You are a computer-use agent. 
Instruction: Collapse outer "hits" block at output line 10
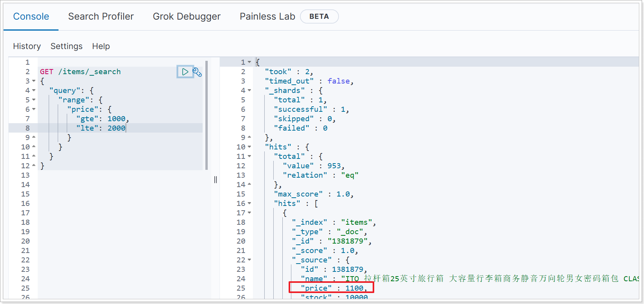pos(249,147)
